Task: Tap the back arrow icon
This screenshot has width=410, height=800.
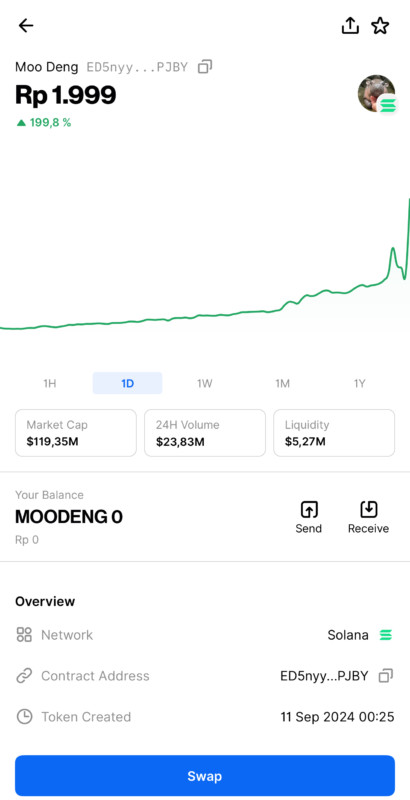Action: click(25, 26)
